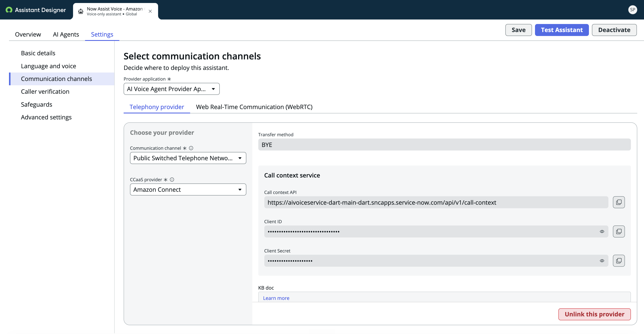Click the Transfer method BYE field
The height and width of the screenshot is (334, 644).
pyautogui.click(x=444, y=145)
